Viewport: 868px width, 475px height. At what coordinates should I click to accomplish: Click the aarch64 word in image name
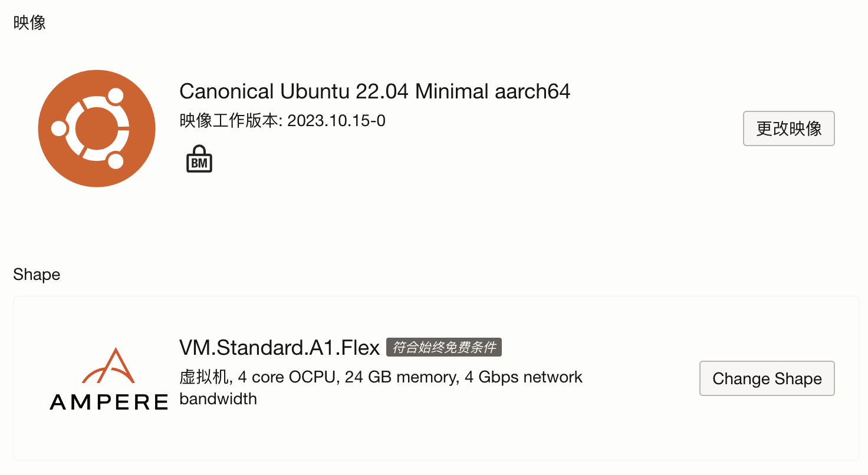point(532,91)
